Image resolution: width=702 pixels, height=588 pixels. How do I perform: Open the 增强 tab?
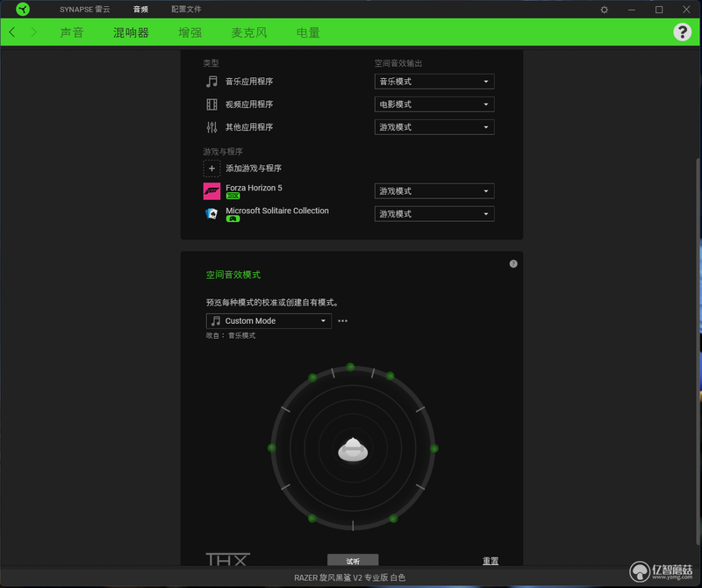click(190, 32)
